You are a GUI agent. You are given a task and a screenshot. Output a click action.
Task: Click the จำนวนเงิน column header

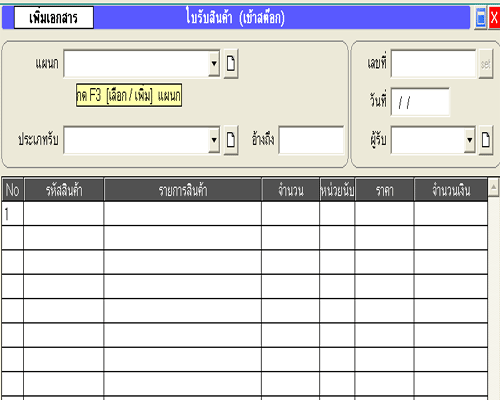point(451,190)
